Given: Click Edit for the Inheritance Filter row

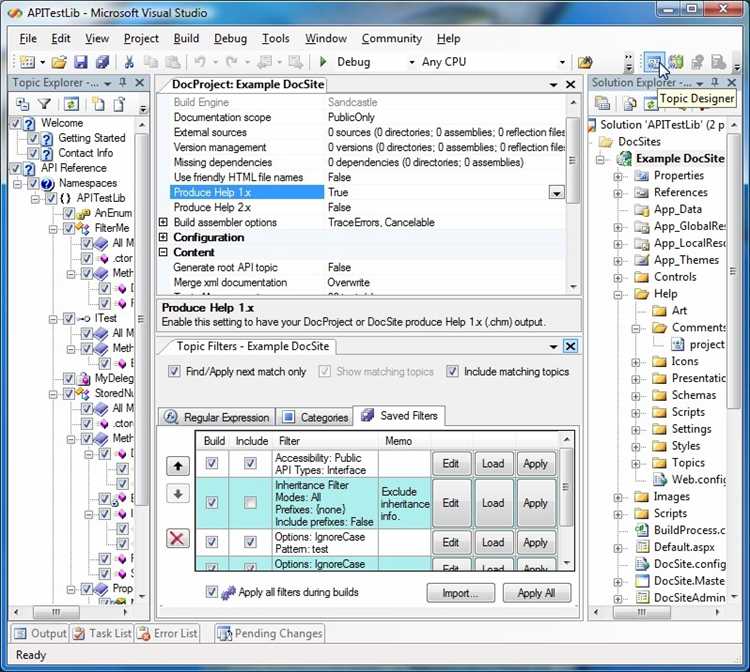Looking at the screenshot, I should [x=451, y=503].
